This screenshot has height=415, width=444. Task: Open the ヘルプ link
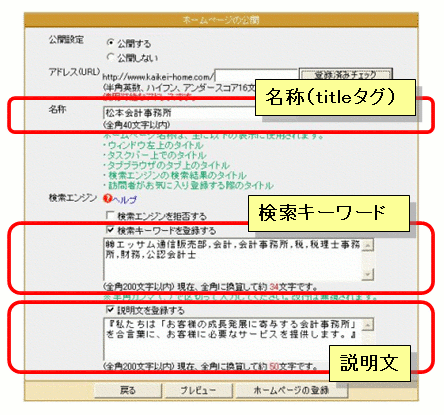[x=124, y=200]
